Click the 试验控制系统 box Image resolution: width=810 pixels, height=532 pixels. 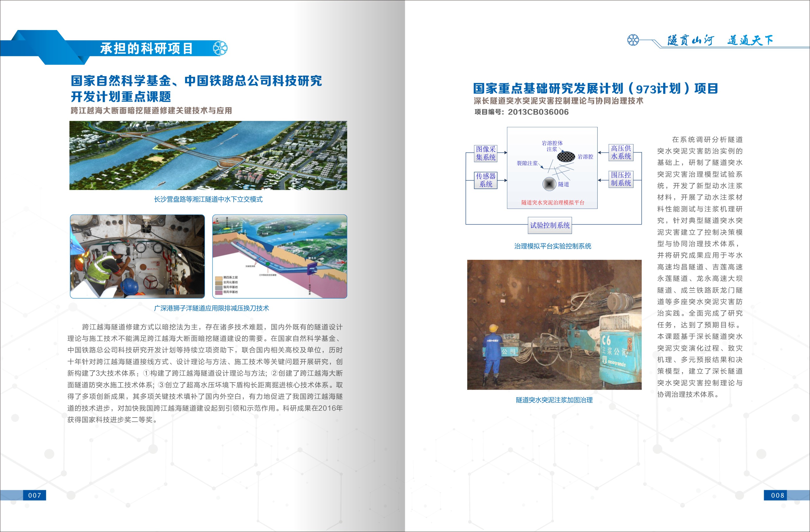click(x=550, y=225)
